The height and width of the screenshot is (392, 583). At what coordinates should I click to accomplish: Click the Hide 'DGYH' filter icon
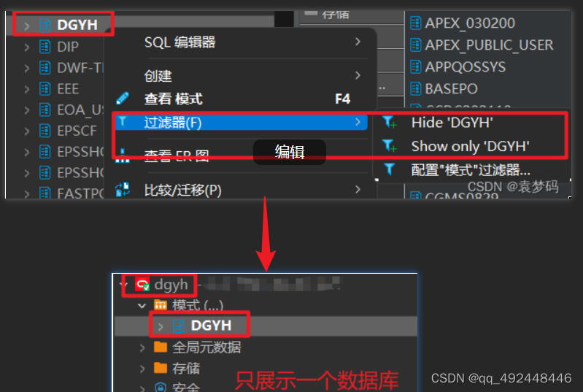390,122
